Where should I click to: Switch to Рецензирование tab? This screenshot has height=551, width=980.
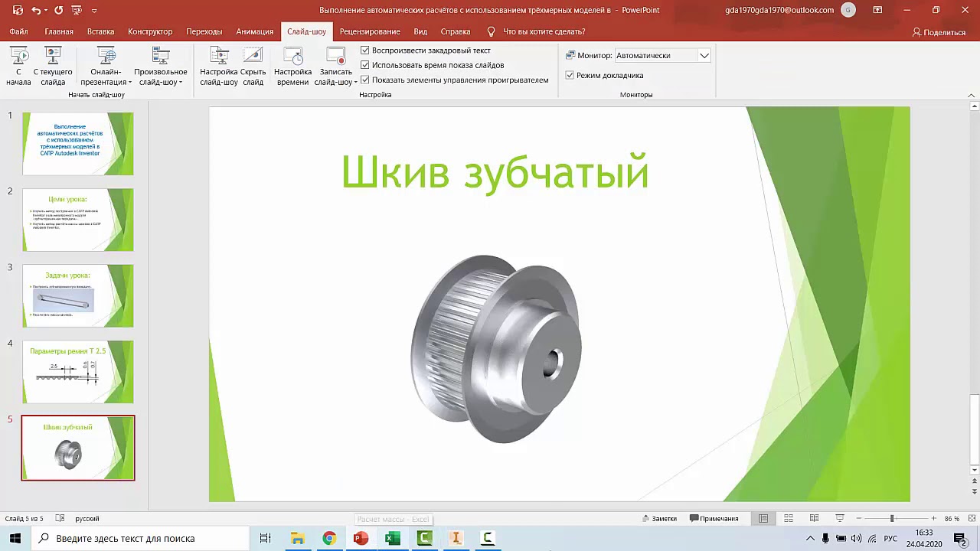coord(370,31)
